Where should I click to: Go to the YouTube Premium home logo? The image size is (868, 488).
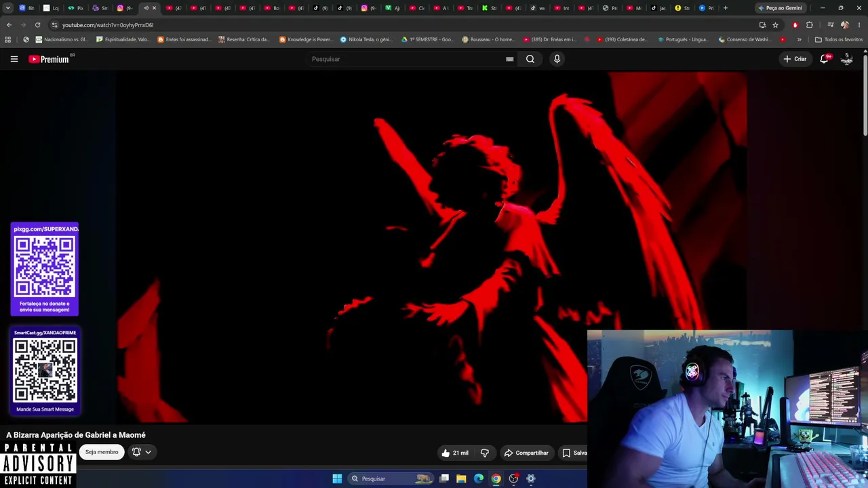[x=49, y=59]
